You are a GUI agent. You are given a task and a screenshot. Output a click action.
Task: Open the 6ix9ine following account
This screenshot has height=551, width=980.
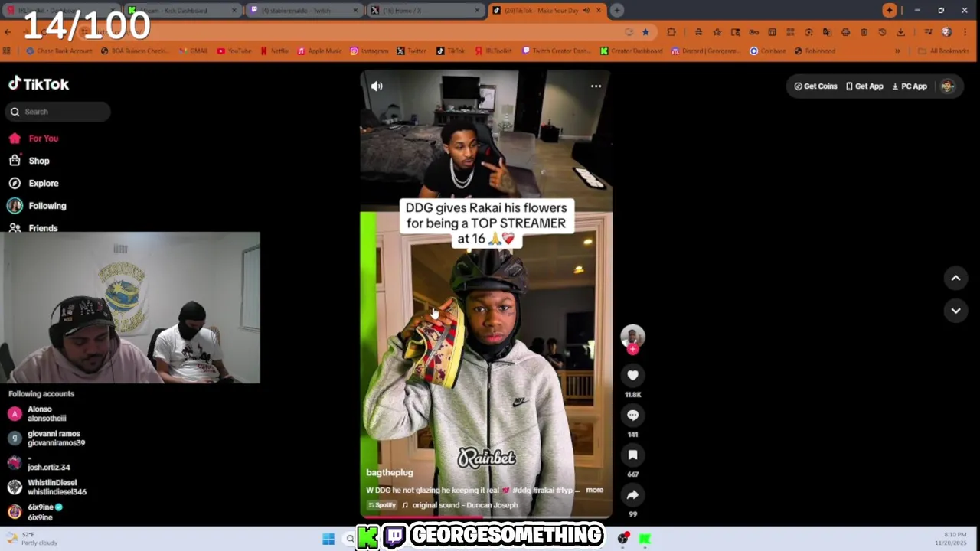click(x=35, y=512)
